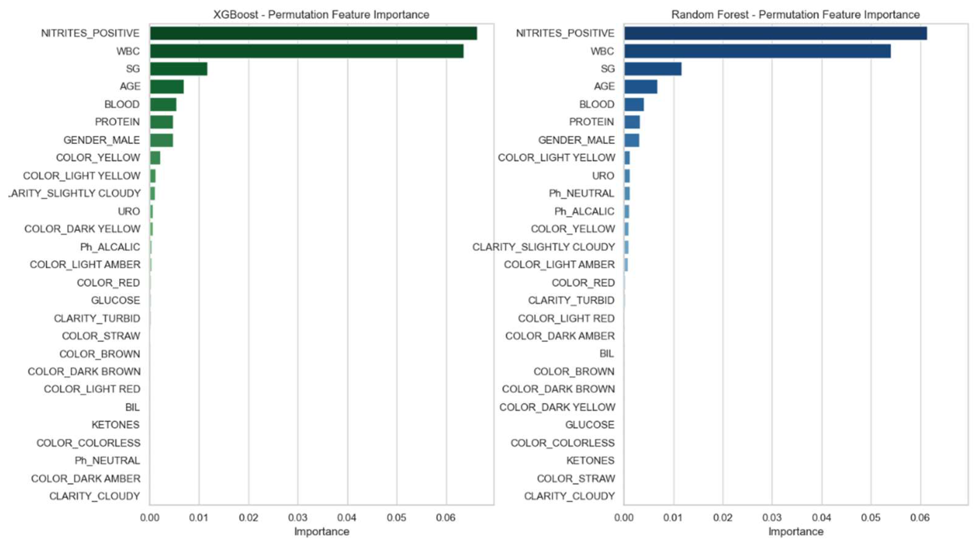
Task: Click Random Forest Ph_NEUTRAL label
Action: click(x=581, y=193)
